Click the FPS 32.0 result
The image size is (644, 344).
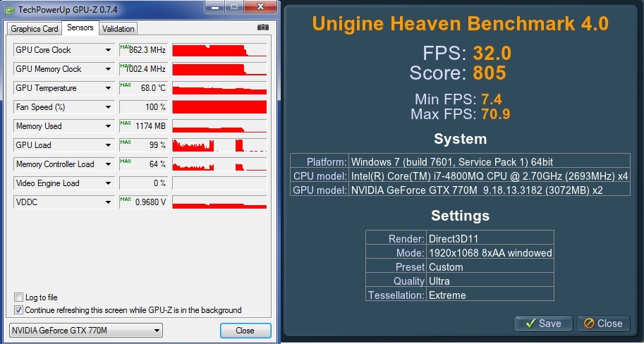(492, 54)
